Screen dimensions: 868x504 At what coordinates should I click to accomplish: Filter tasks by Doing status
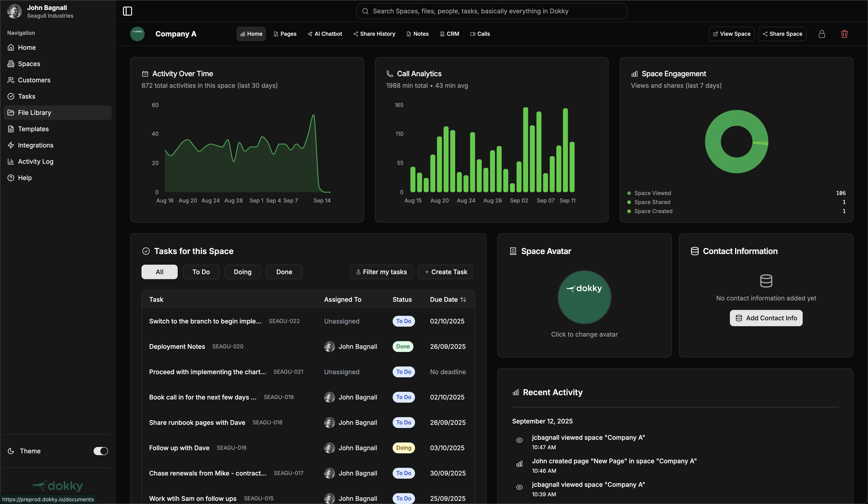(x=243, y=272)
